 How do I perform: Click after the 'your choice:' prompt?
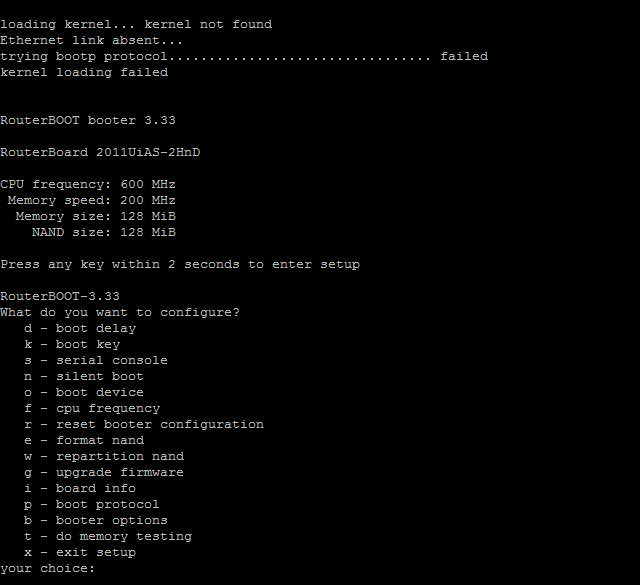[102, 568]
